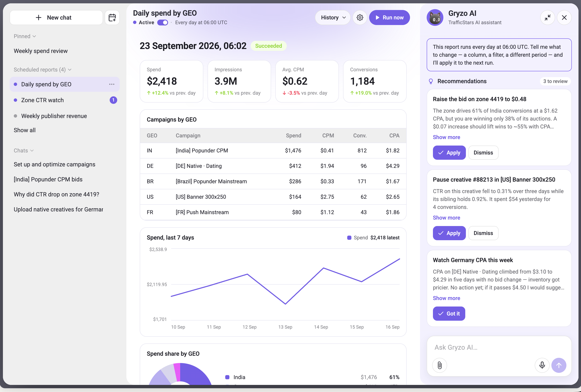Screen dimensions: 581x392
Task: Start voice input with the microphone icon
Action: tap(542, 365)
